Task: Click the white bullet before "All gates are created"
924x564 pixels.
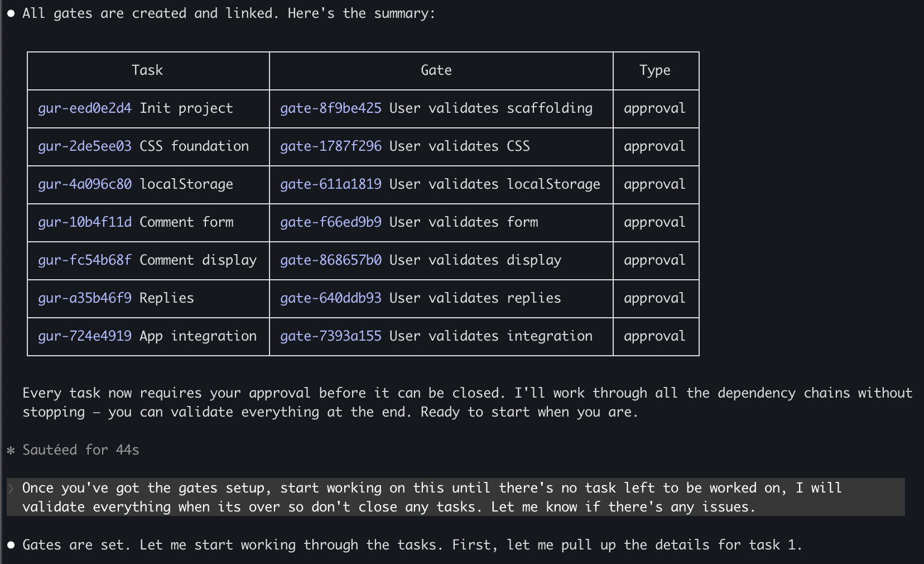Action: [11, 14]
